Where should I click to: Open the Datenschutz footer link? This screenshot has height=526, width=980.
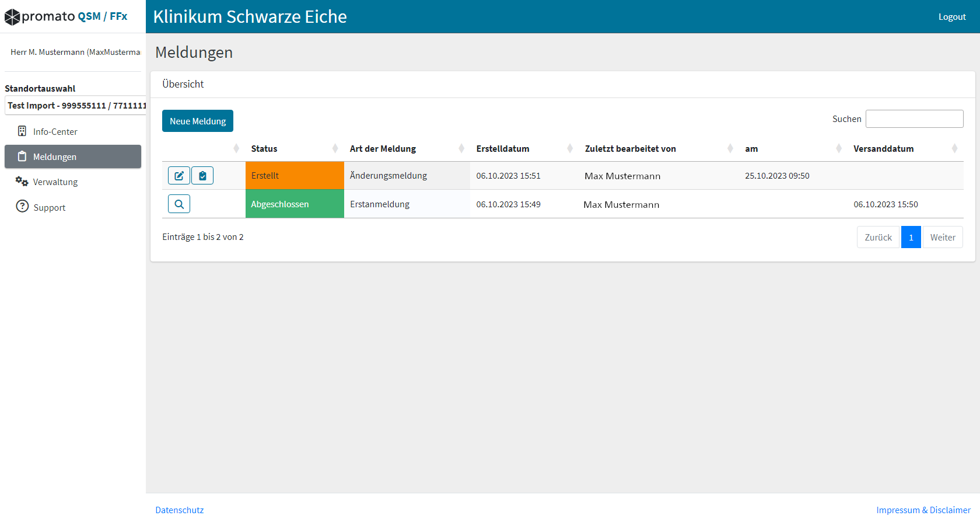click(x=180, y=510)
